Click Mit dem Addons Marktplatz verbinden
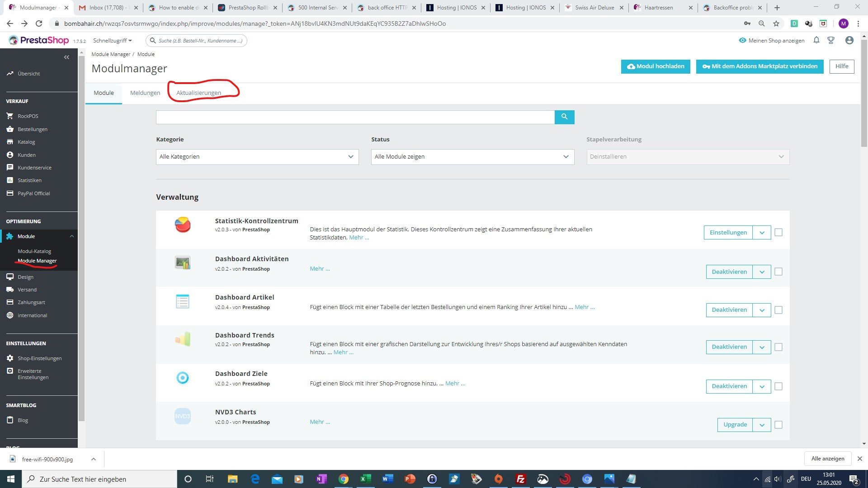 coord(759,66)
